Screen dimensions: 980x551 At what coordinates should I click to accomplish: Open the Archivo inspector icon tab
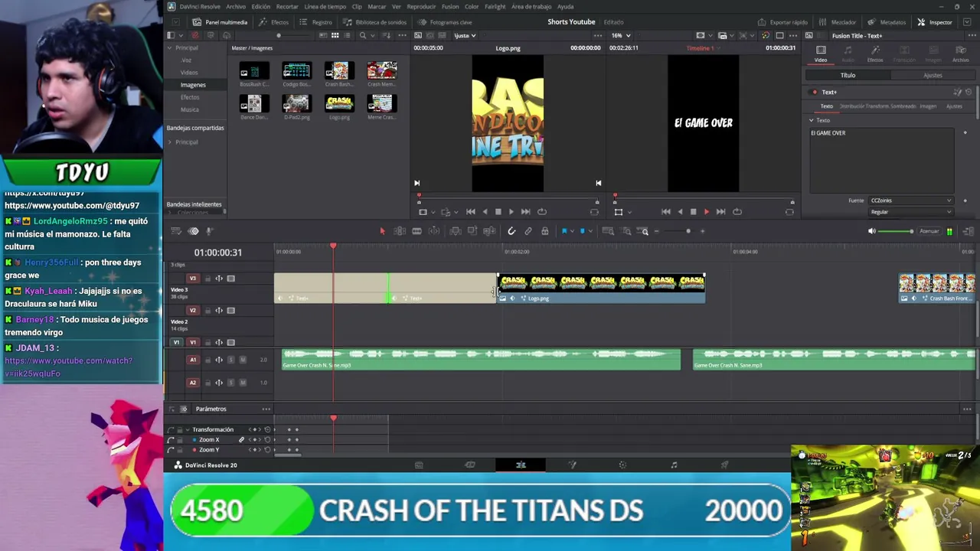pos(960,54)
